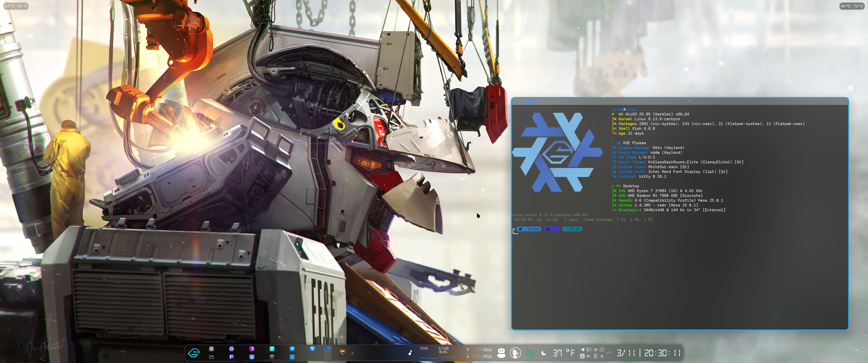The width and height of the screenshot is (868, 363).
Task: Open the folder file manager icon in dock
Action: 212,357
